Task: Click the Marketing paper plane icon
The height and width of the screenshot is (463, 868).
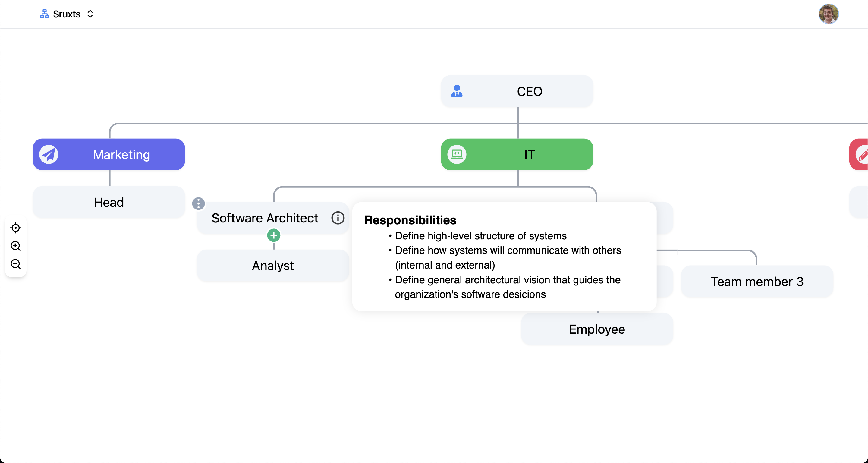Action: coord(49,155)
